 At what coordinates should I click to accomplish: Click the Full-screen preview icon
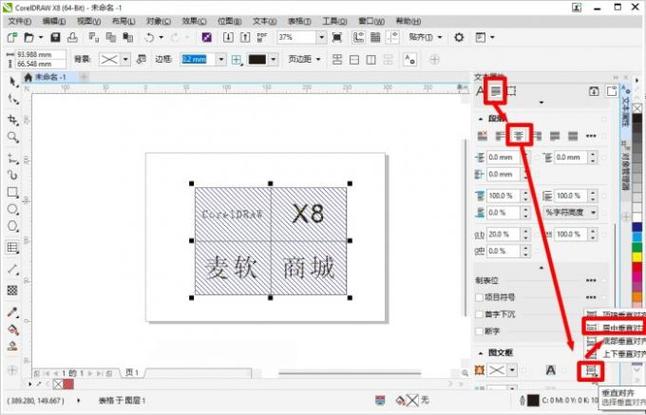click(x=337, y=38)
